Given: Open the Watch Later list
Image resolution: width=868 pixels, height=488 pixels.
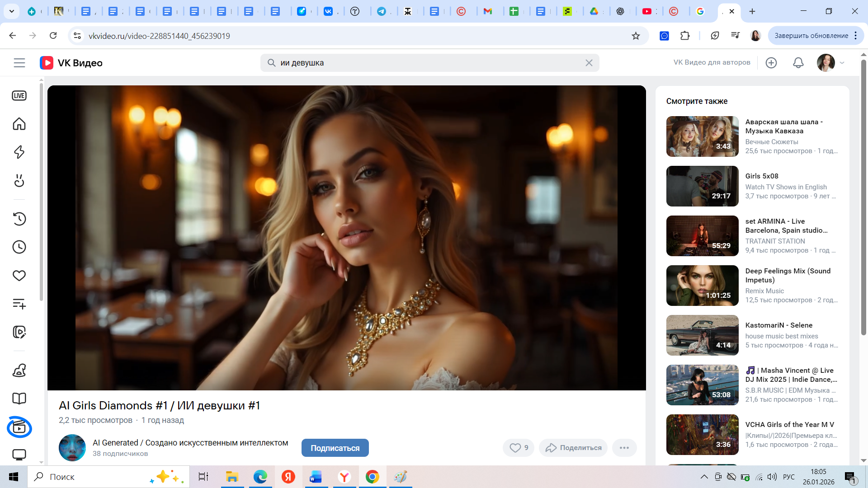Looking at the screenshot, I should pyautogui.click(x=19, y=247).
